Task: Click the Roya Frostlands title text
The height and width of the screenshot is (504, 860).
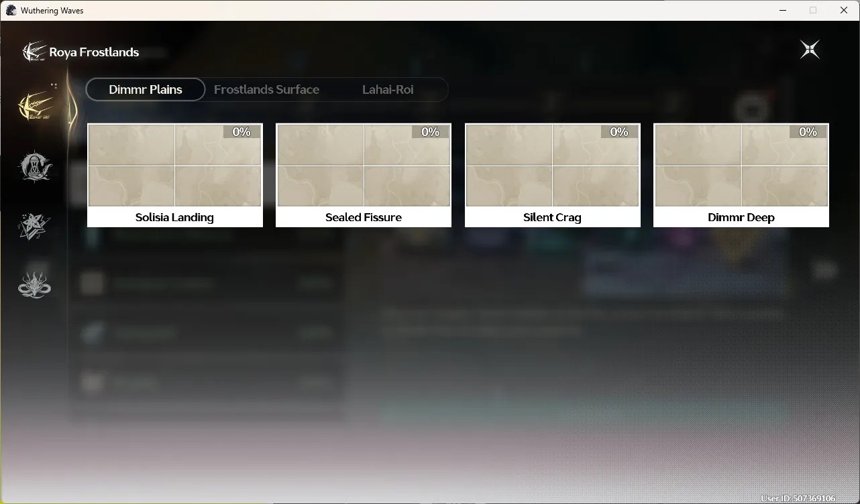Action: pyautogui.click(x=94, y=52)
